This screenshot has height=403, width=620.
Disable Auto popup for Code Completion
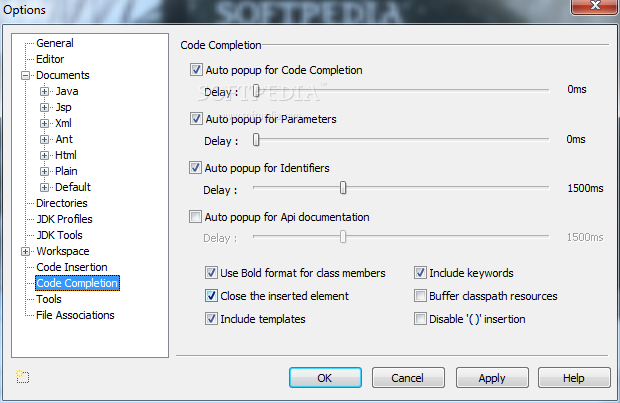coord(196,70)
